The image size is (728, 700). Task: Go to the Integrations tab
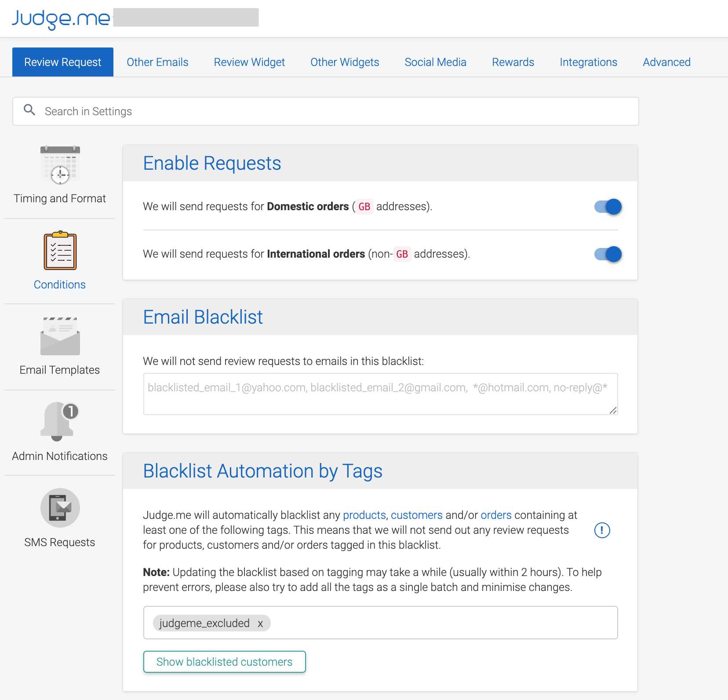pos(588,62)
